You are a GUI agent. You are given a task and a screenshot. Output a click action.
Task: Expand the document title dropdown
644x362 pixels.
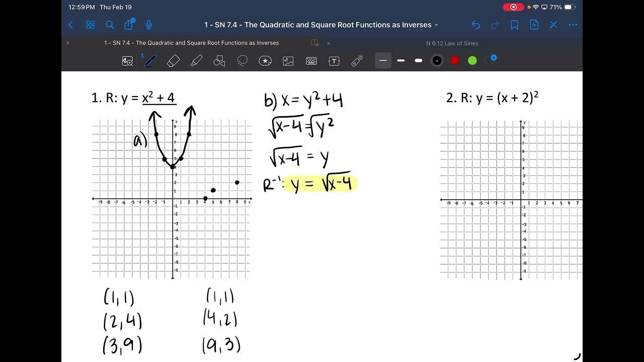point(436,25)
